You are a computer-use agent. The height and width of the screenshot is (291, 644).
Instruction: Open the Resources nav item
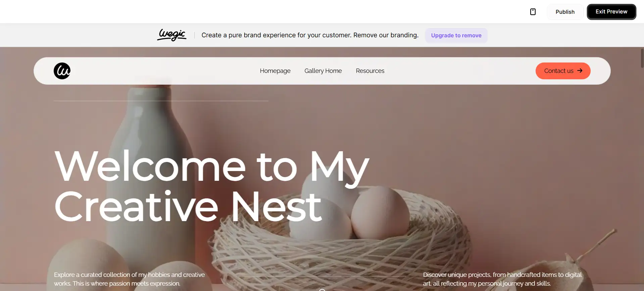coord(370,71)
